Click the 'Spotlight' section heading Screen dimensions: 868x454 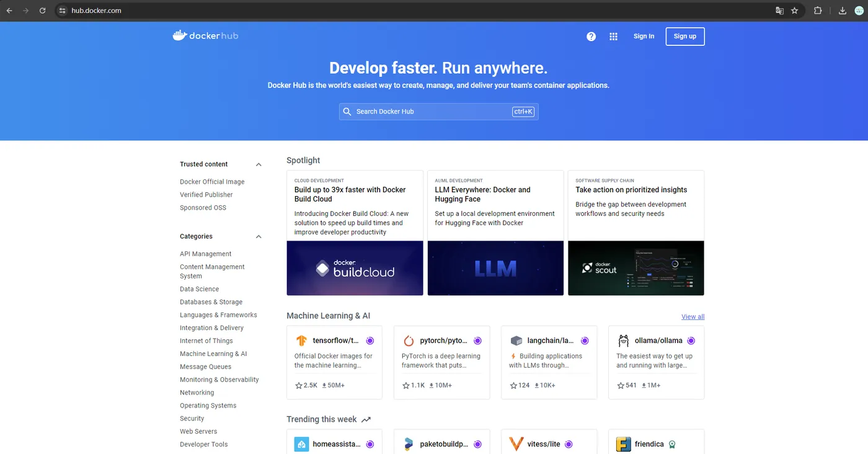303,161
